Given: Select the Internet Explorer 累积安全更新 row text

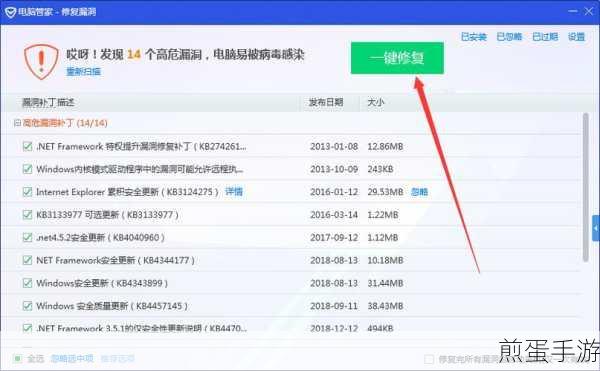Looking at the screenshot, I should pos(127,192).
